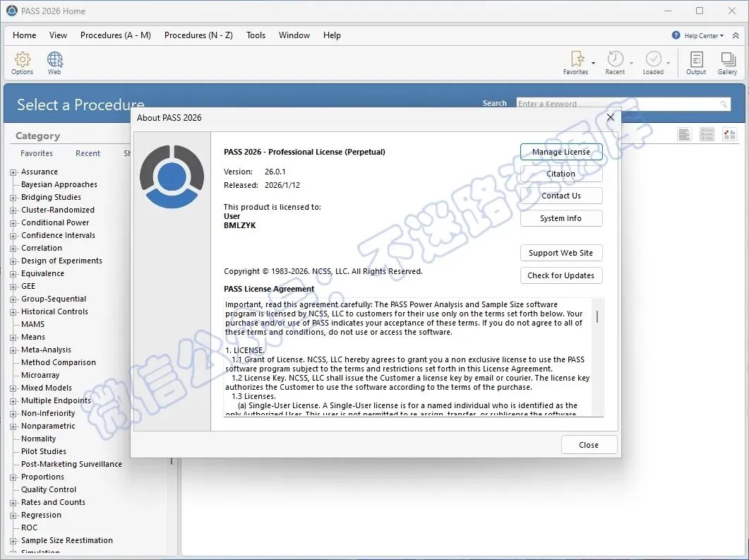Select Method Comparison in category tree

pyautogui.click(x=59, y=363)
